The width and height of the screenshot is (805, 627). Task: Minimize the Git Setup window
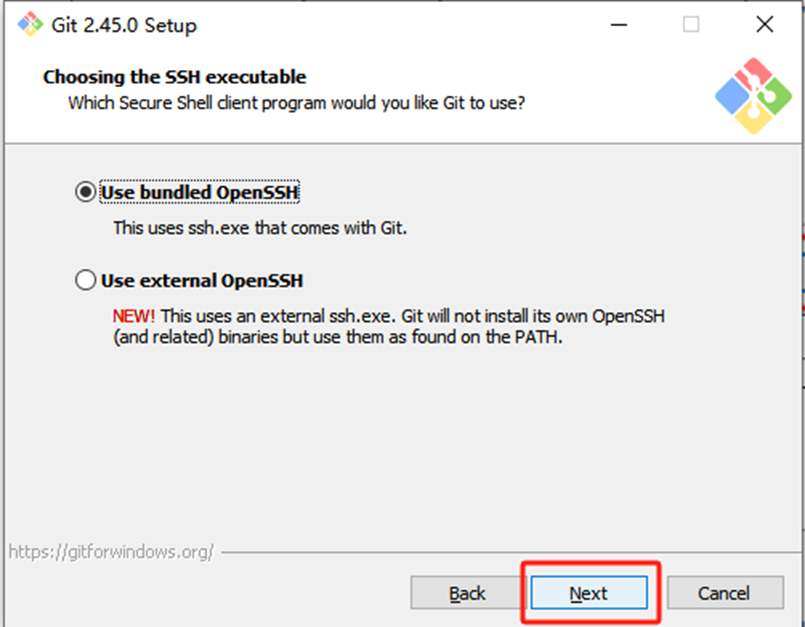(619, 24)
